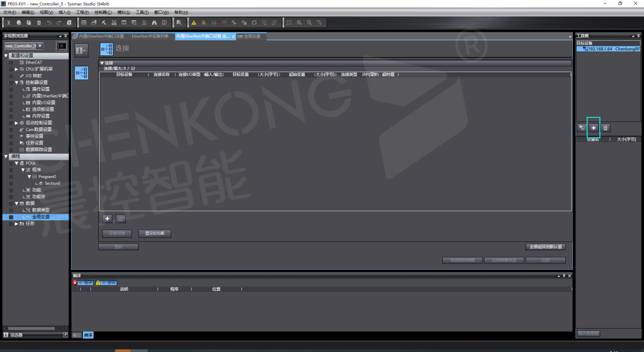Click the 全部返回到默认值 button
The height and width of the screenshot is (352, 644).
[545, 247]
